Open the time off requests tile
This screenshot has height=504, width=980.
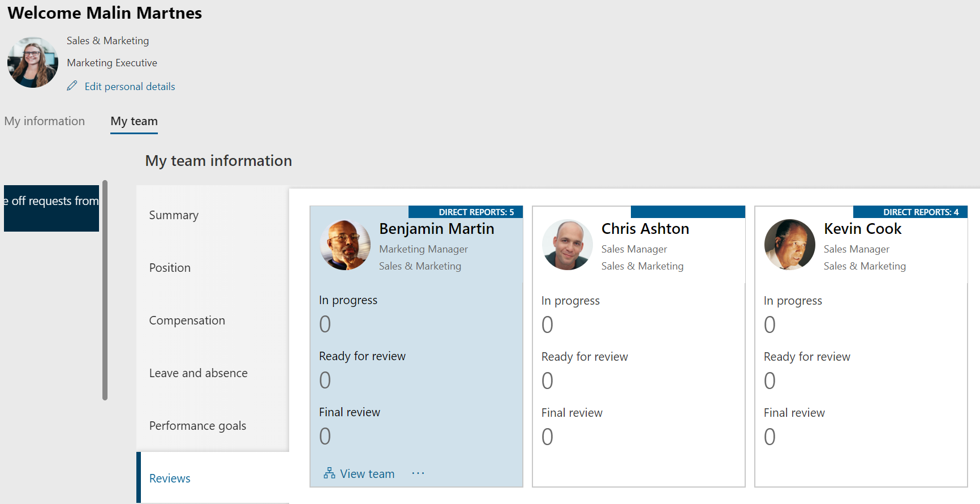[x=51, y=208]
